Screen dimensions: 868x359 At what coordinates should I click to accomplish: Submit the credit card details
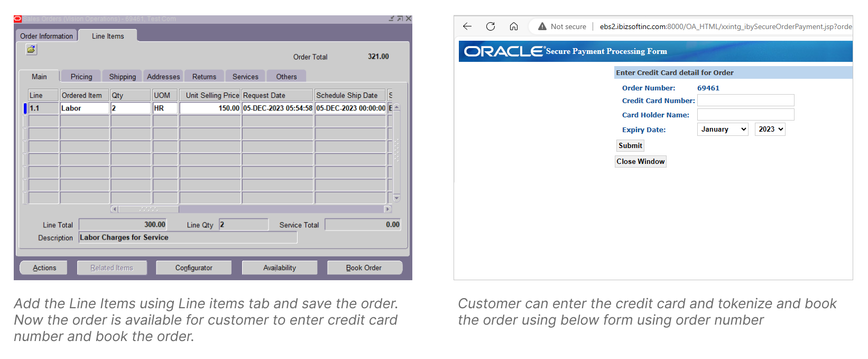point(630,145)
